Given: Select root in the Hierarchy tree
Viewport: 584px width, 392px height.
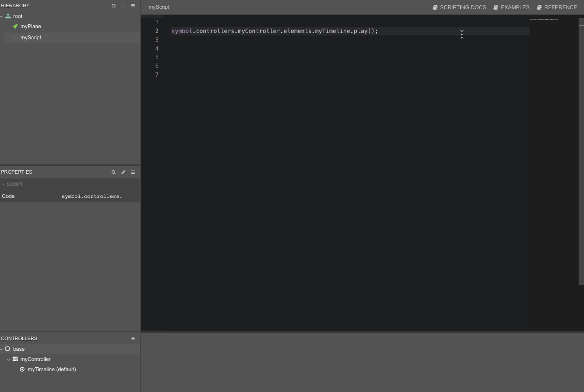Looking at the screenshot, I should (x=17, y=16).
